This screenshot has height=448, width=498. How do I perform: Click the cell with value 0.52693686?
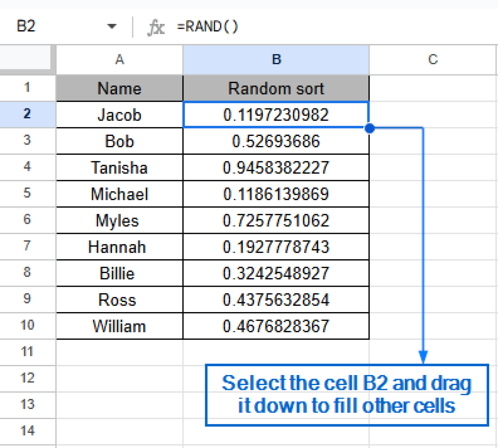[x=276, y=141]
